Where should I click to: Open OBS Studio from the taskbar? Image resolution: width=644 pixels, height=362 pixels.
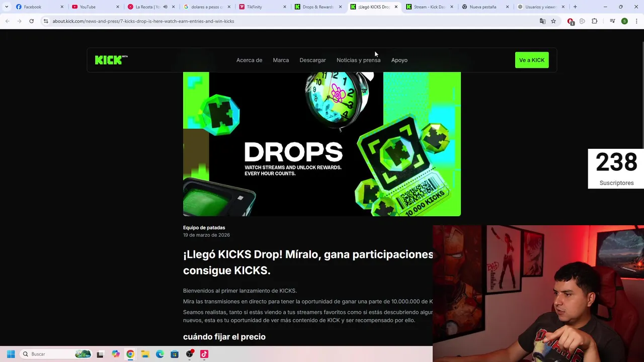click(190, 354)
